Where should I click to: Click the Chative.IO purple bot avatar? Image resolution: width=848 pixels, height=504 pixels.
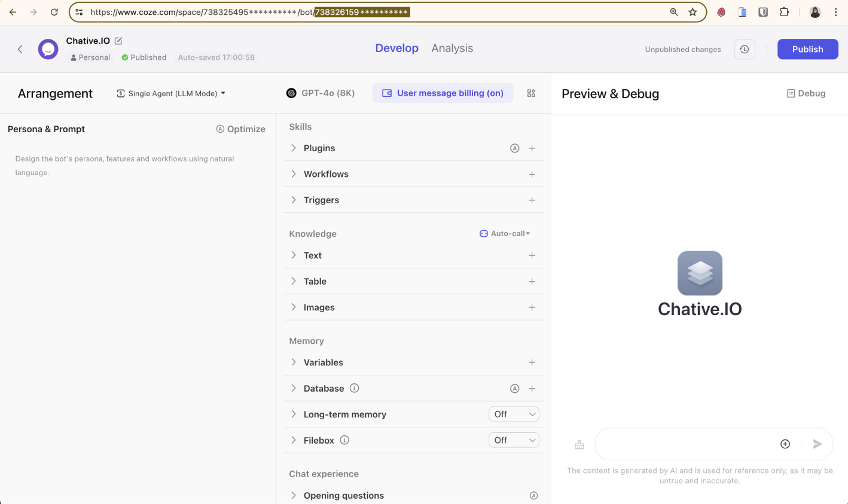point(48,49)
